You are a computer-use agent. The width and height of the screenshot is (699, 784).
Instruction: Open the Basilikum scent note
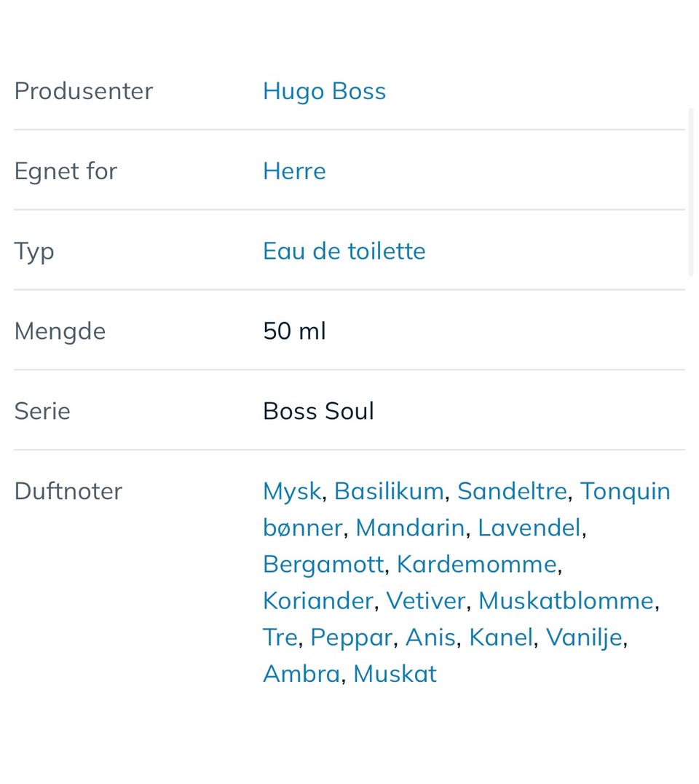tap(389, 491)
